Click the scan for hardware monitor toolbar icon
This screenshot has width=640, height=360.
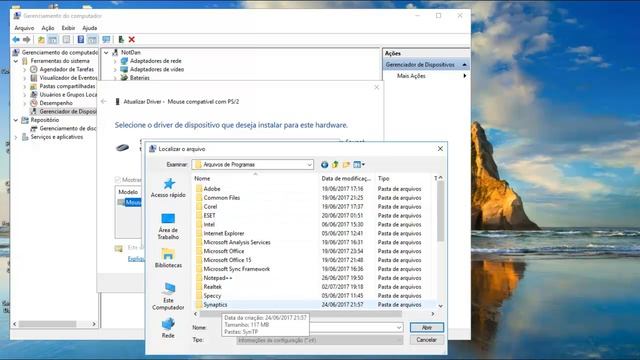(x=106, y=40)
